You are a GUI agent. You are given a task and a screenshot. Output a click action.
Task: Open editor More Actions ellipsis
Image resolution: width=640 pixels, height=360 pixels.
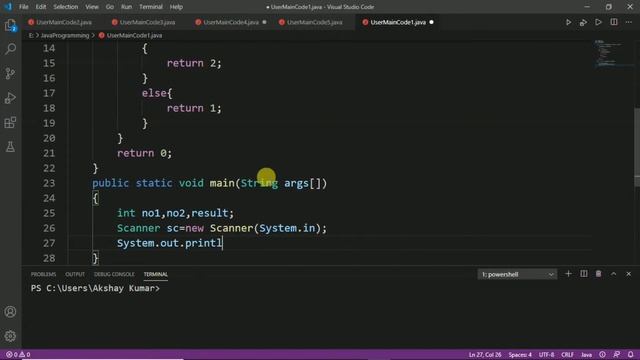click(x=629, y=22)
